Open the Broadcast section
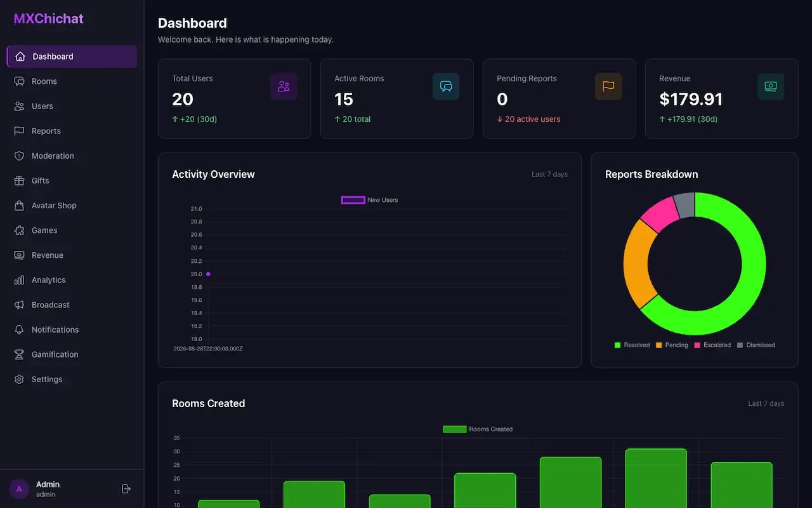Image resolution: width=812 pixels, height=508 pixels. (x=72, y=304)
